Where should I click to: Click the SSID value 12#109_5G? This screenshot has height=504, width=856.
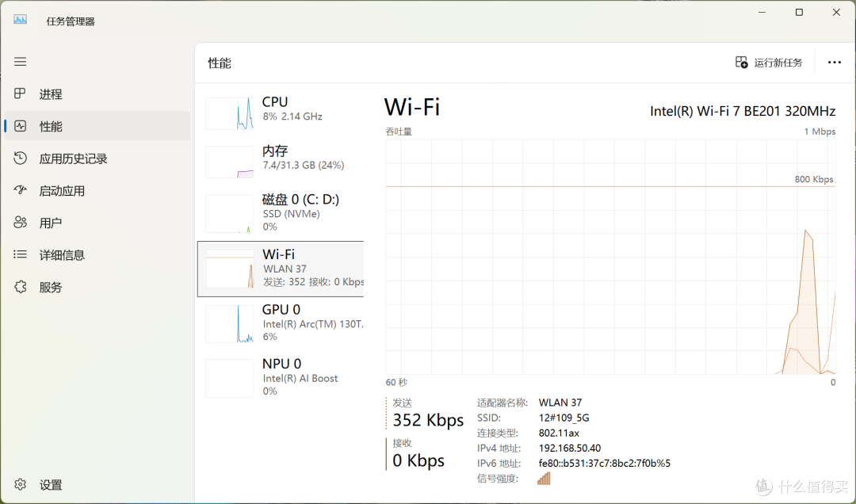(x=564, y=418)
